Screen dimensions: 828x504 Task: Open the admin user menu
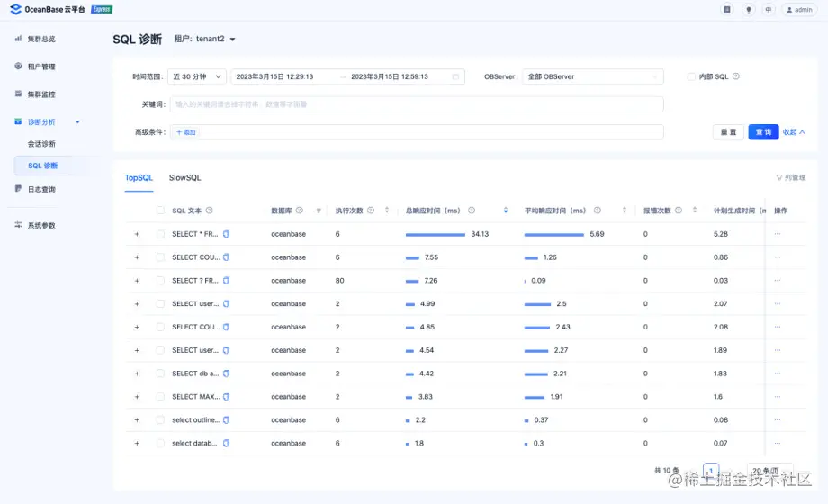point(799,10)
